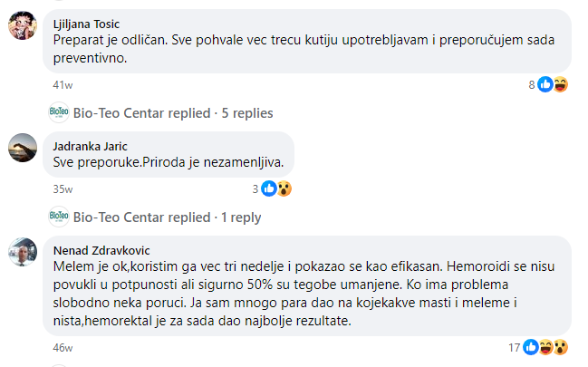Click the 46w timestamp under Nenad's comment
Viewport: 588px width, 367px height.
(63, 348)
